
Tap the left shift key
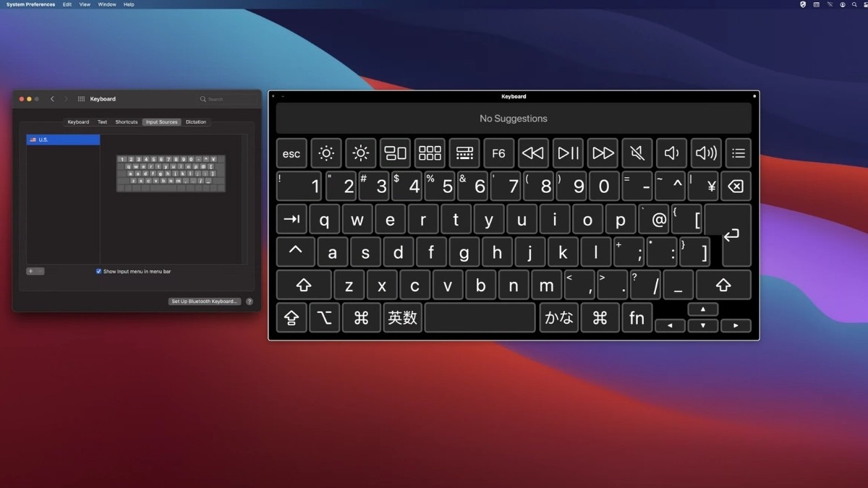304,285
